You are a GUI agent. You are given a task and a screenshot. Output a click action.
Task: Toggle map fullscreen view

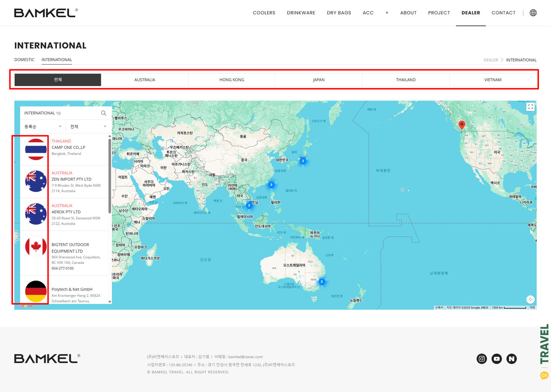coord(530,107)
